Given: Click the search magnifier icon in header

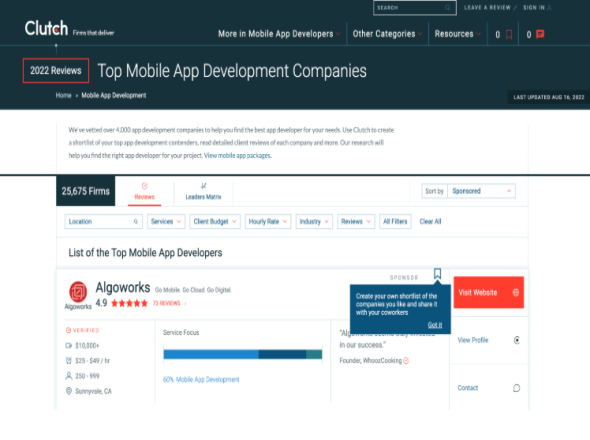Looking at the screenshot, I should (447, 8).
